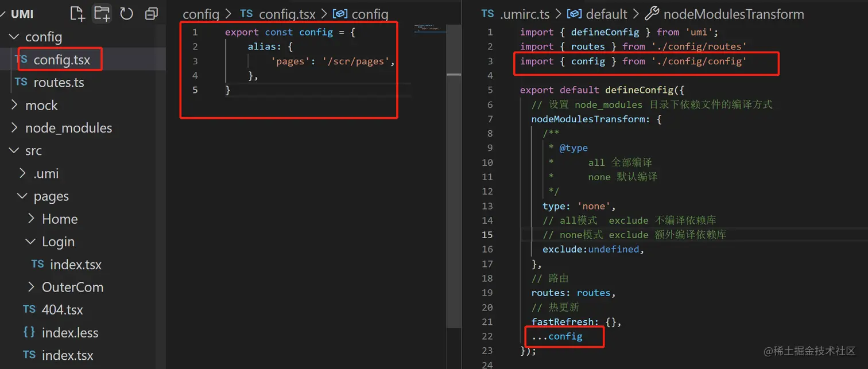This screenshot has height=369, width=868.
Task: Click the New Folder icon in explorer header
Action: (x=102, y=13)
